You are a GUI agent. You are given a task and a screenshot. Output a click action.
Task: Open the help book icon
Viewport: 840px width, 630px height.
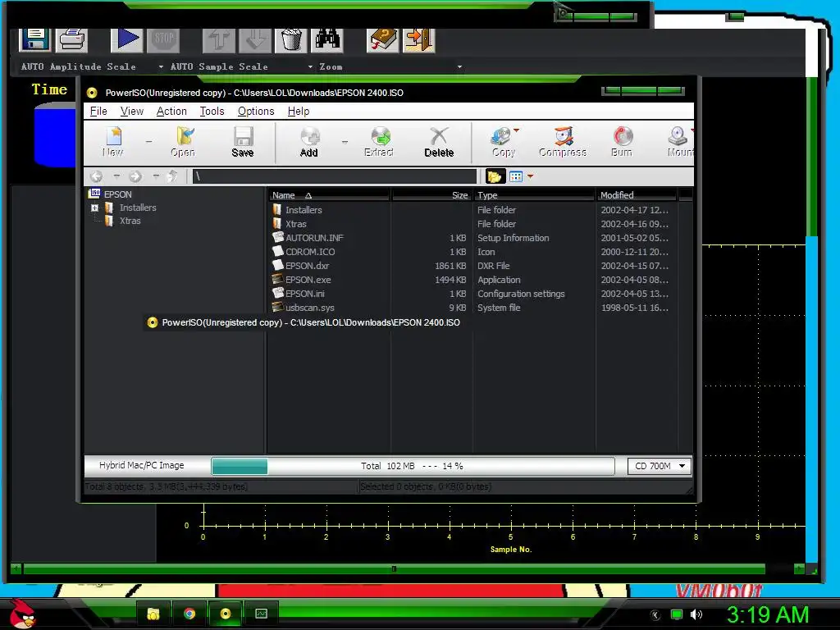[x=382, y=39]
